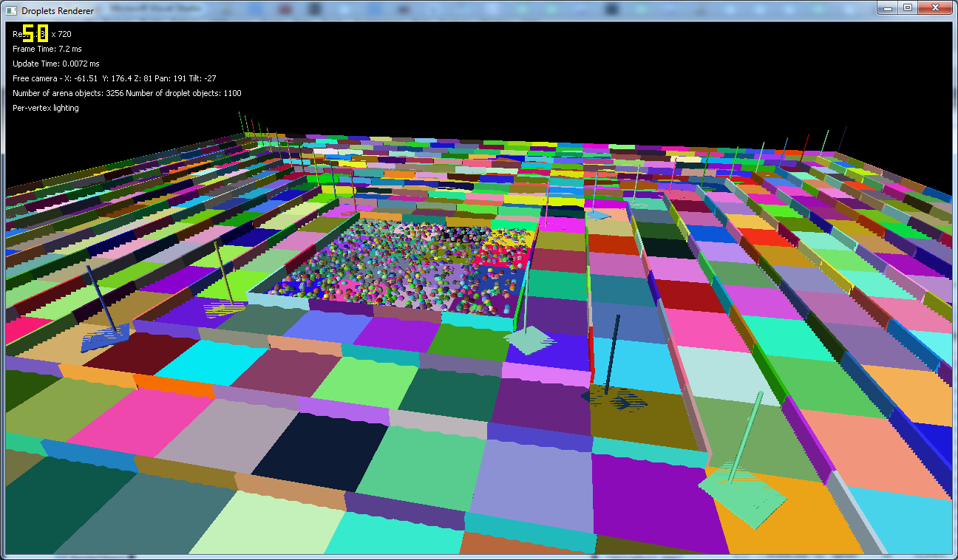The width and height of the screenshot is (958, 560).
Task: Click the Droplets Renderer window icon
Action: coord(11,11)
